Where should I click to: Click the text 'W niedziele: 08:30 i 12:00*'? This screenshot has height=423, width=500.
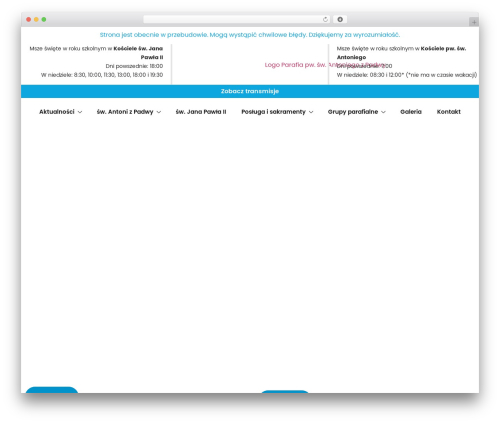pyautogui.click(x=370, y=75)
